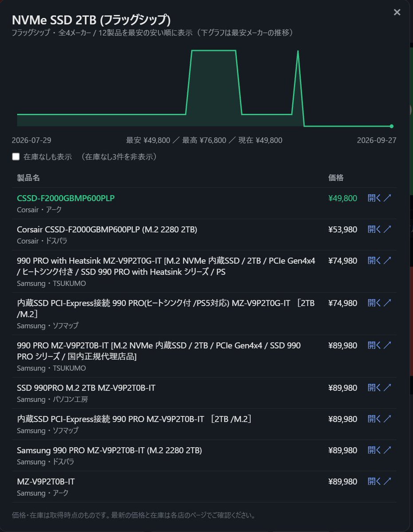Select 990 PRO with Heatsink MZ-V9P2T0G-IT product name

166,266
